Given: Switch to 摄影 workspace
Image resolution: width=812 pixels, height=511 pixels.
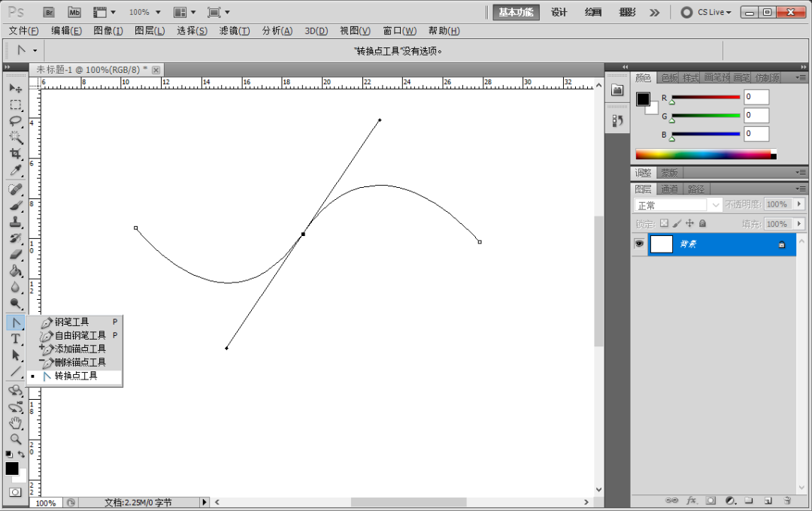Looking at the screenshot, I should tap(627, 13).
